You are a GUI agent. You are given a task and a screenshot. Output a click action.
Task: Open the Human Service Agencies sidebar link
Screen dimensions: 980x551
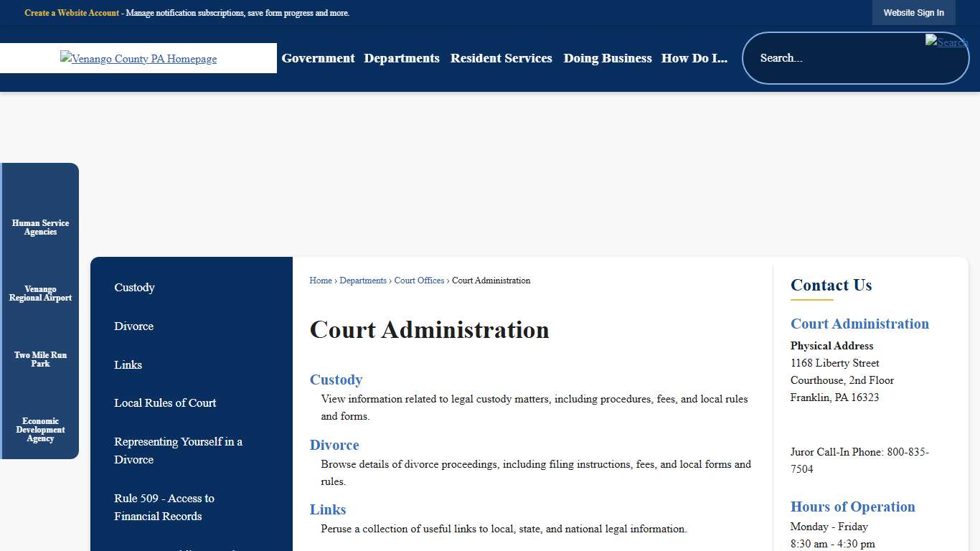[x=40, y=227]
